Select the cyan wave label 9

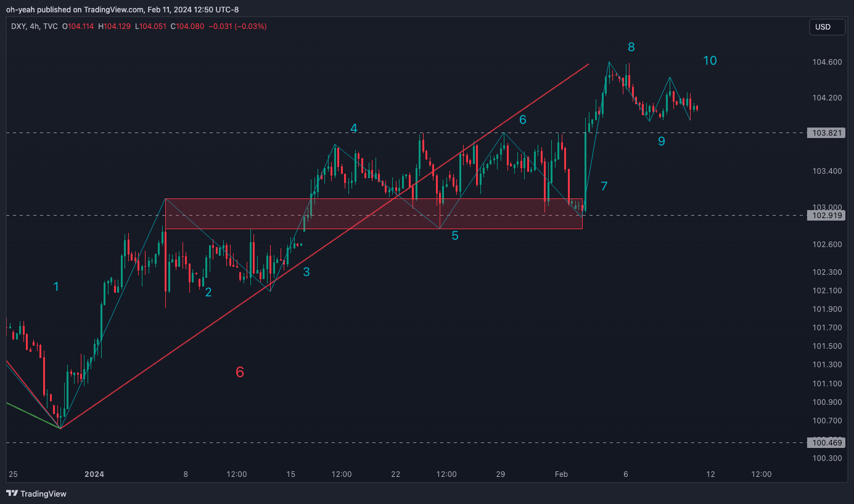click(661, 141)
